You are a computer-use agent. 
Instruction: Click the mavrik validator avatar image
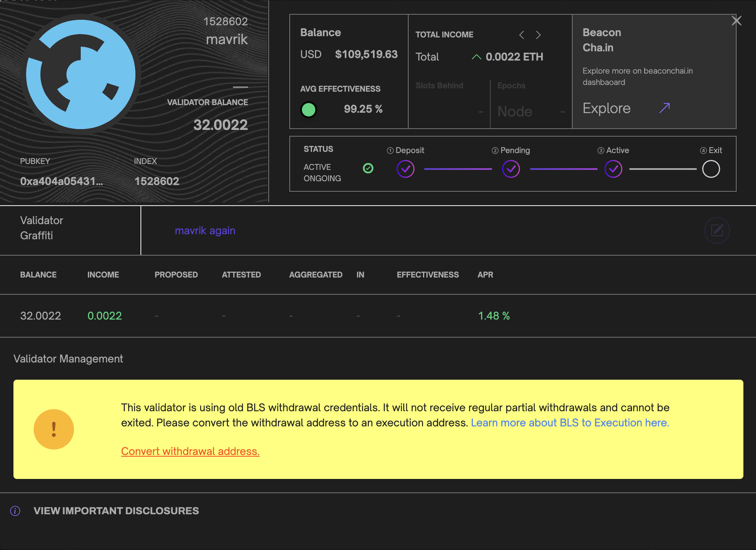pyautogui.click(x=81, y=74)
